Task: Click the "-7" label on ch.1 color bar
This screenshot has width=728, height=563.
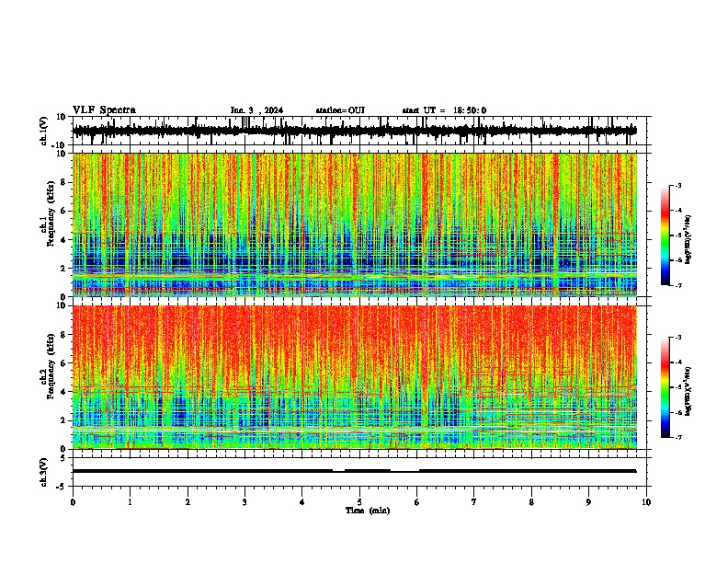Action: [x=678, y=285]
